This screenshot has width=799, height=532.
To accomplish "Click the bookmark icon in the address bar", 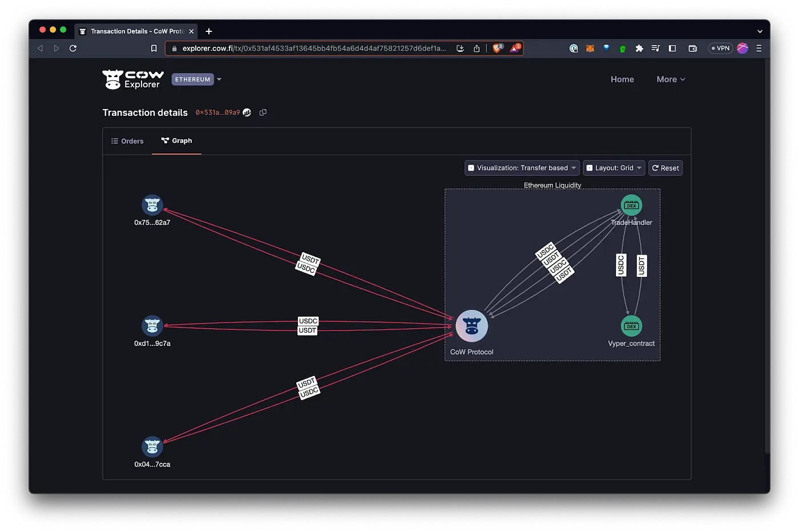I will (x=154, y=48).
